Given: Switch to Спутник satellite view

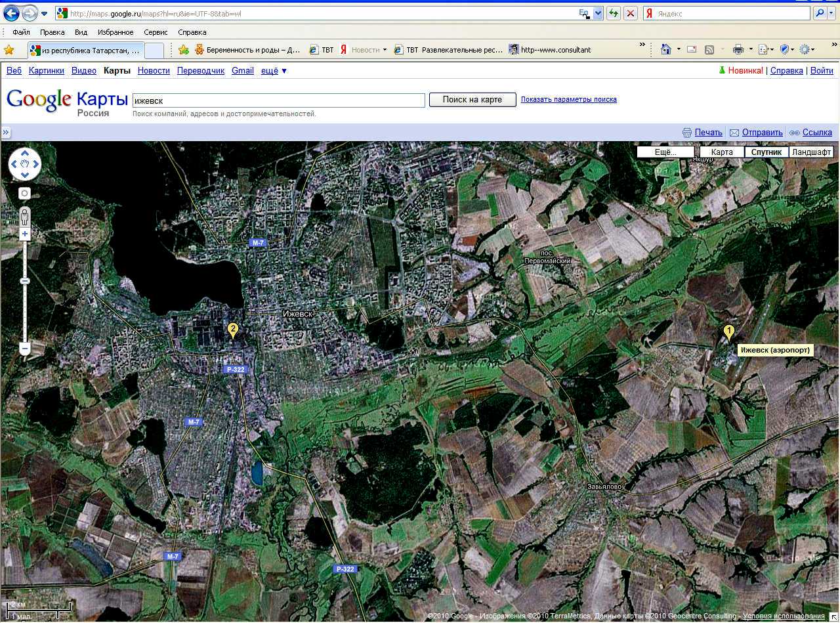Looking at the screenshot, I should 766,152.
